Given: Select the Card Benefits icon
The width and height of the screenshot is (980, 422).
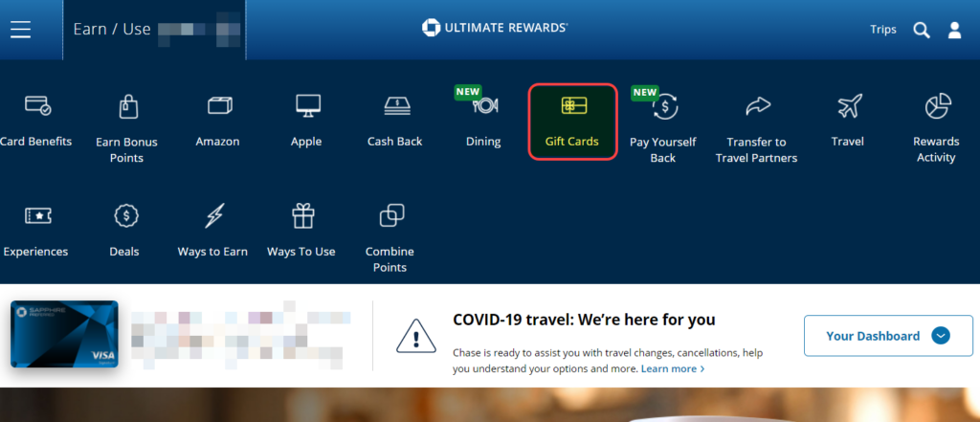Looking at the screenshot, I should (37, 105).
